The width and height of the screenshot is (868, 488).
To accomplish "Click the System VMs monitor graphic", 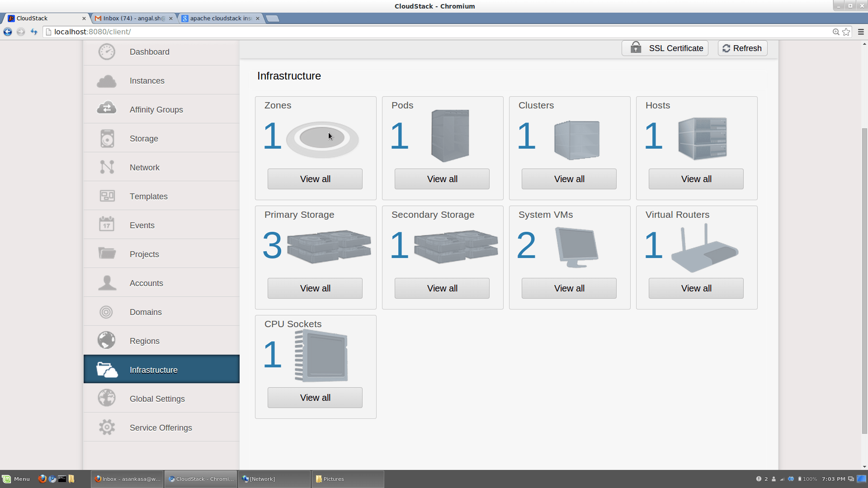I will pos(576,247).
